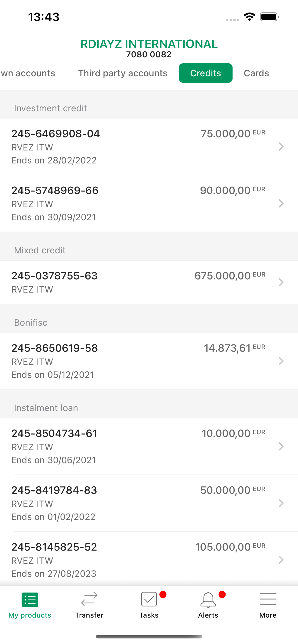
Task: Tap the battery indicator icon
Action: pyautogui.click(x=269, y=17)
